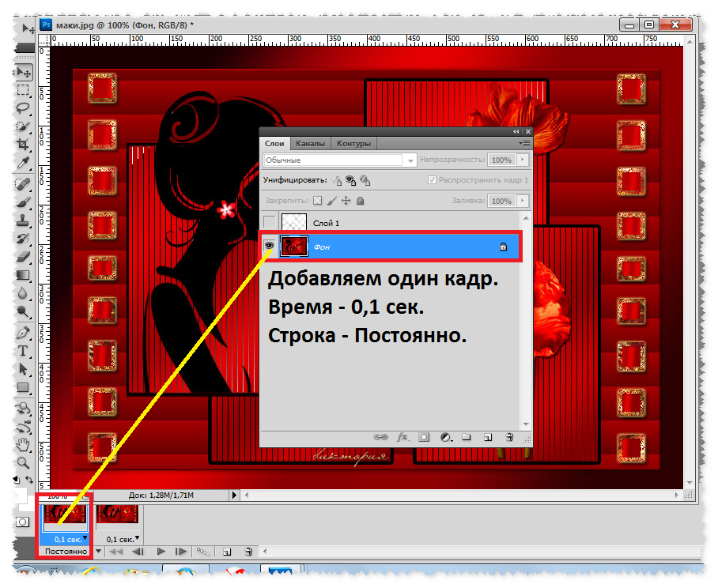Select the Pen tool

pyautogui.click(x=23, y=333)
